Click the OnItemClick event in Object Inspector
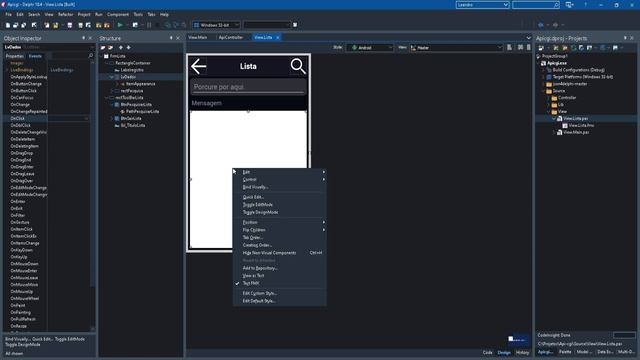 pos(22,229)
